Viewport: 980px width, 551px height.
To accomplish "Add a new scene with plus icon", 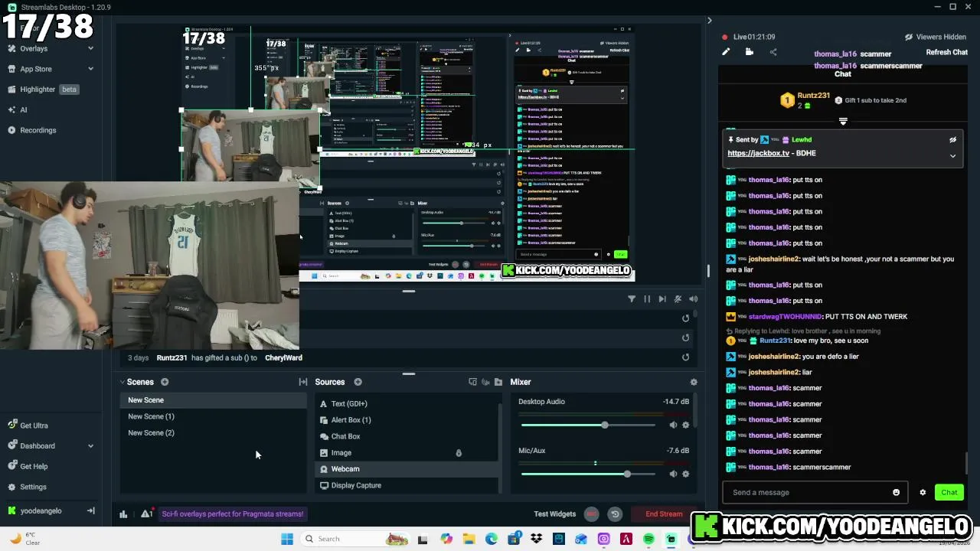I will point(165,382).
